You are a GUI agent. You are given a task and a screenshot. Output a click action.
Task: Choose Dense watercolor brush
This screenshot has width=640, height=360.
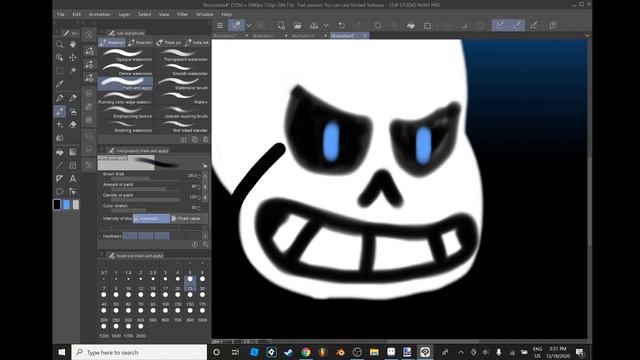click(126, 70)
